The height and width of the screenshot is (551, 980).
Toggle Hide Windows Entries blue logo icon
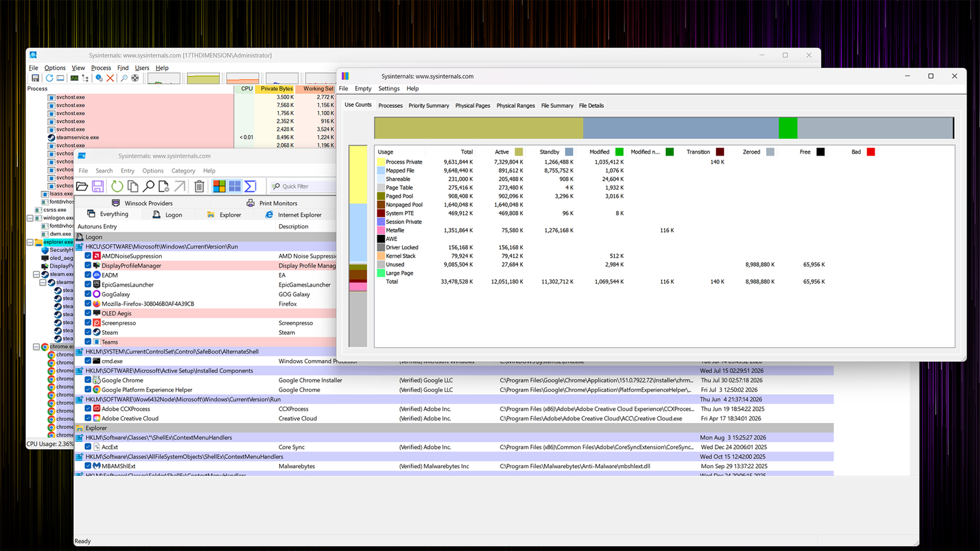pos(235,186)
